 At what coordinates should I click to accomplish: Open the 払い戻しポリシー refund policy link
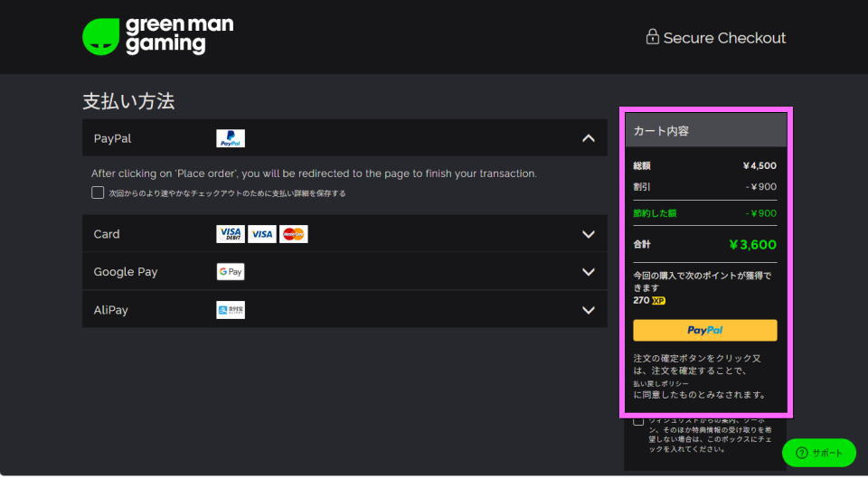661,383
